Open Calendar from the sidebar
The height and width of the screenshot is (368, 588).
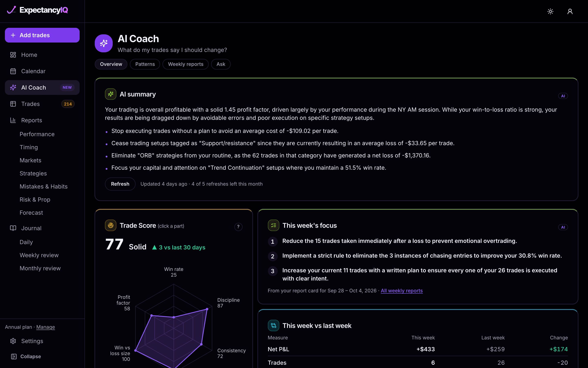(x=42, y=71)
